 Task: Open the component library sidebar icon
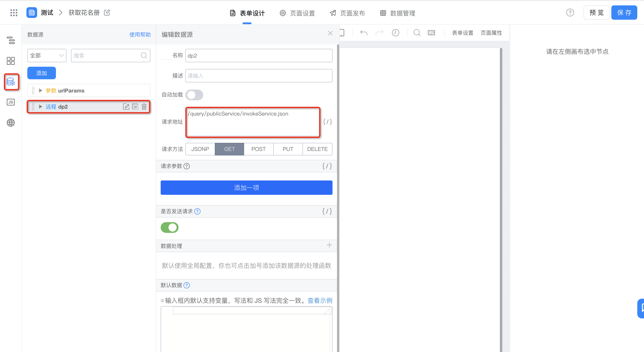[x=11, y=61]
